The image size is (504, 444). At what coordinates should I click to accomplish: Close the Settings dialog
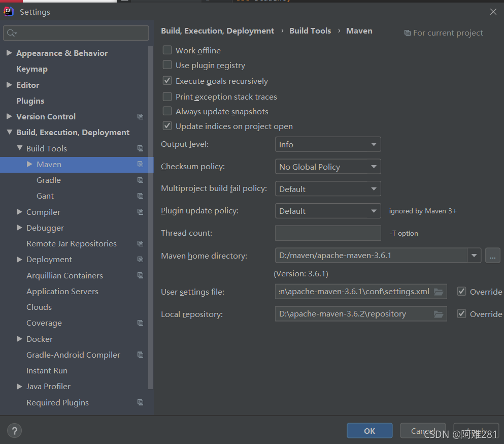click(493, 12)
